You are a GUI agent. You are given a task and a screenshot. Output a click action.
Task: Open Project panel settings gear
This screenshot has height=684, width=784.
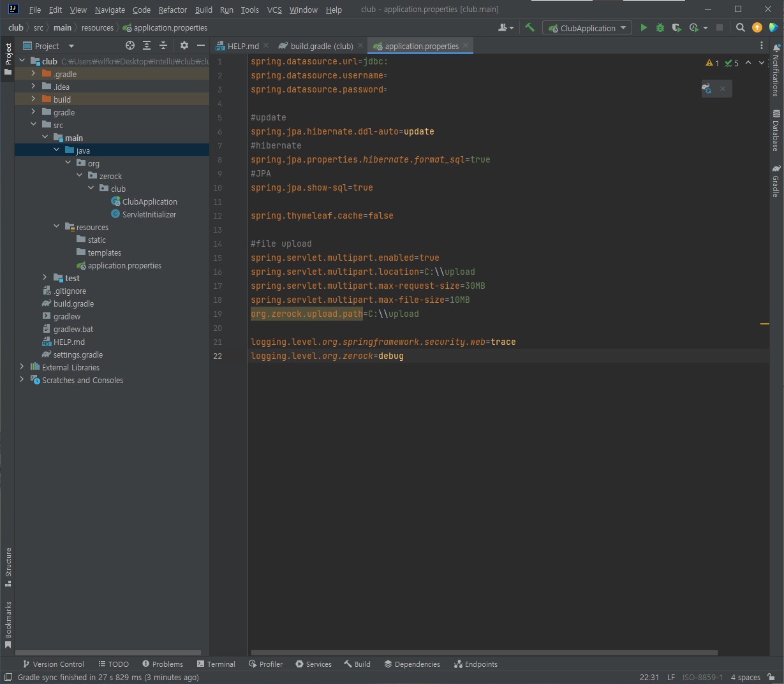184,45
